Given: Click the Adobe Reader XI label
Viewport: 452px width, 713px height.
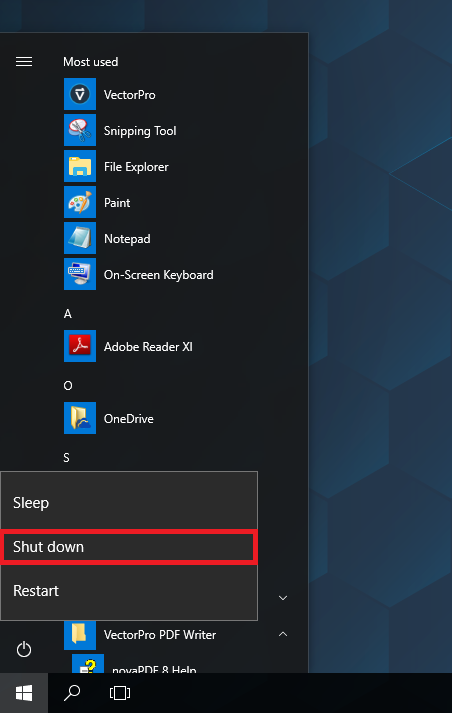Looking at the screenshot, I should [x=148, y=346].
